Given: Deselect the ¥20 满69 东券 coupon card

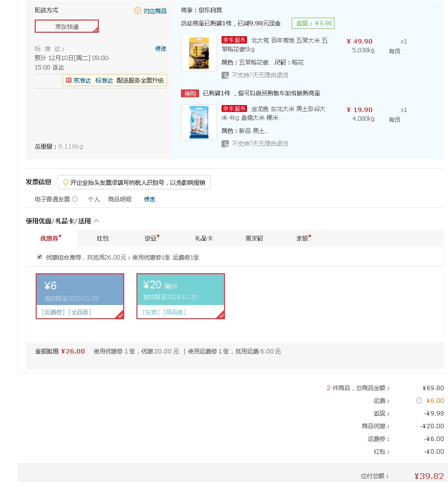Looking at the screenshot, I should click(181, 296).
